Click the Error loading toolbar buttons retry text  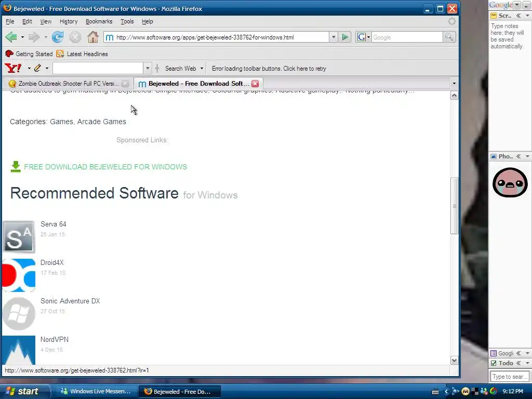(x=269, y=68)
